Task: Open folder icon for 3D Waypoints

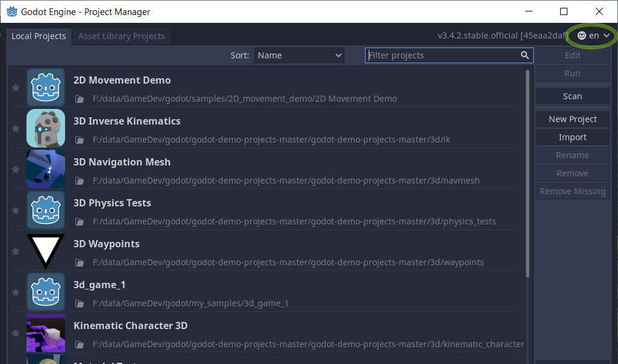Action: tap(80, 262)
